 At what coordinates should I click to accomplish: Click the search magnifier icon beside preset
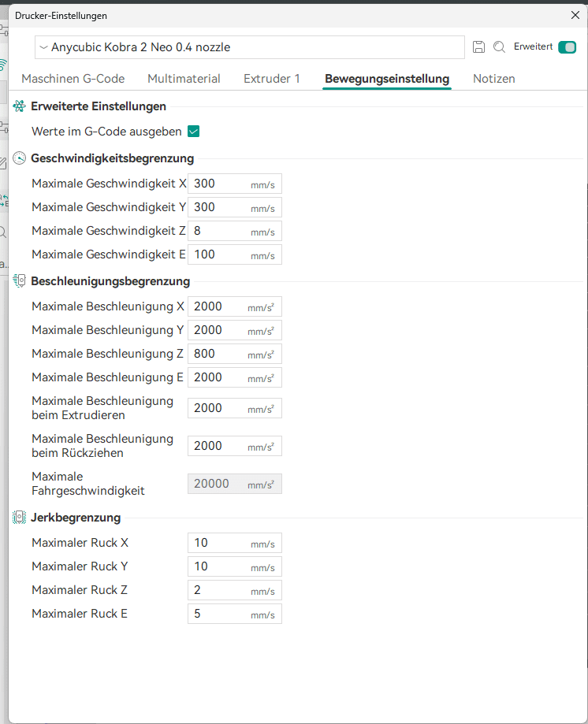click(x=499, y=47)
